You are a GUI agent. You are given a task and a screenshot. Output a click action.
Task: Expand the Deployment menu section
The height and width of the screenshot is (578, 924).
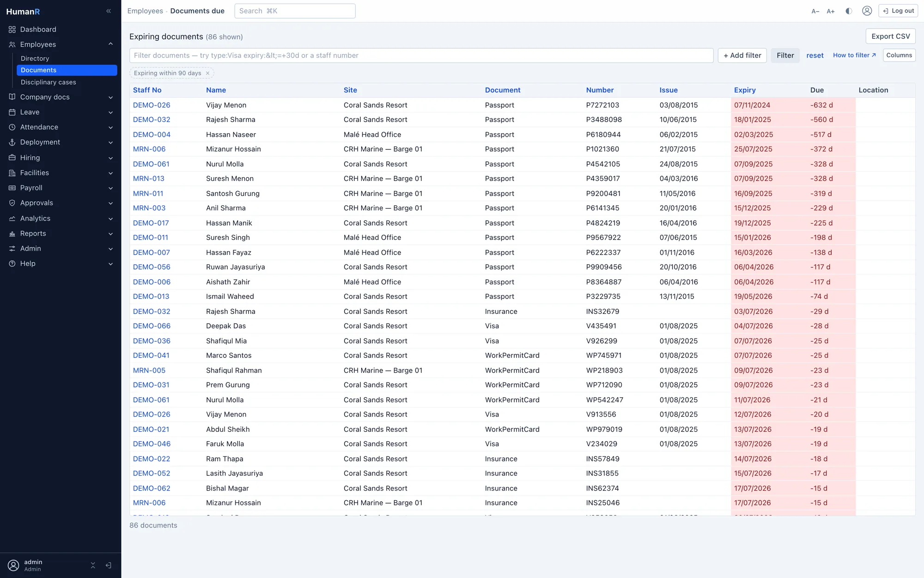tap(110, 142)
